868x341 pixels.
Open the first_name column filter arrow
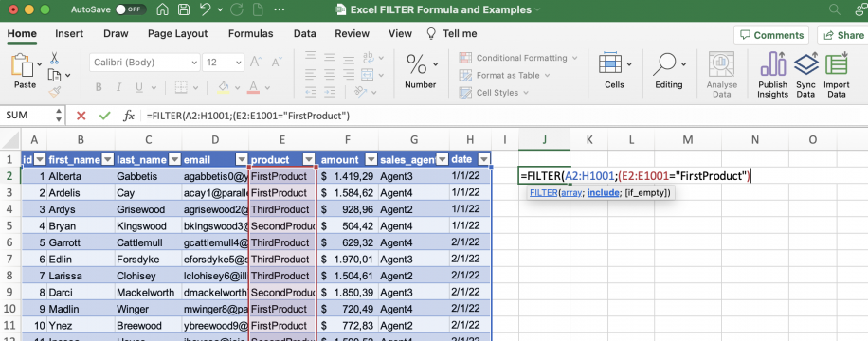[x=107, y=159]
